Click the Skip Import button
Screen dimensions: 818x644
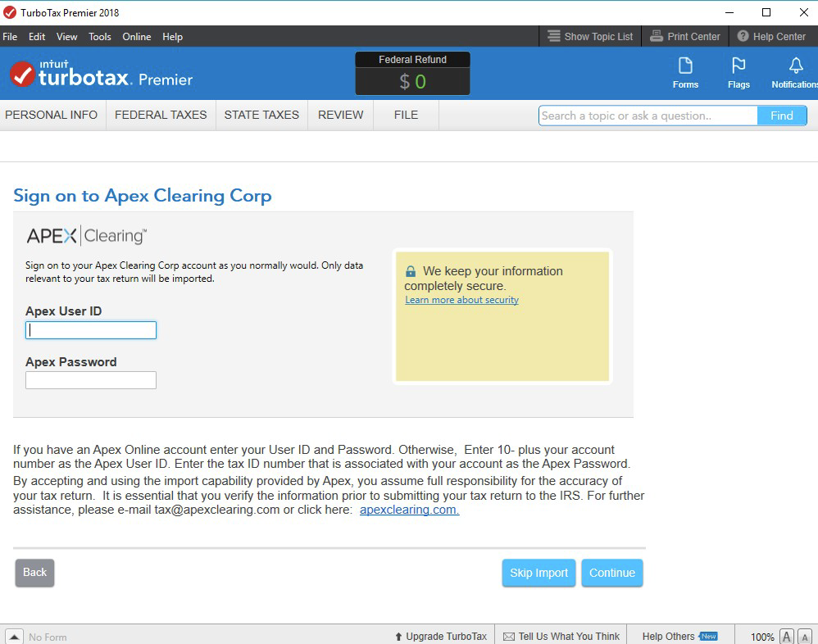(539, 573)
